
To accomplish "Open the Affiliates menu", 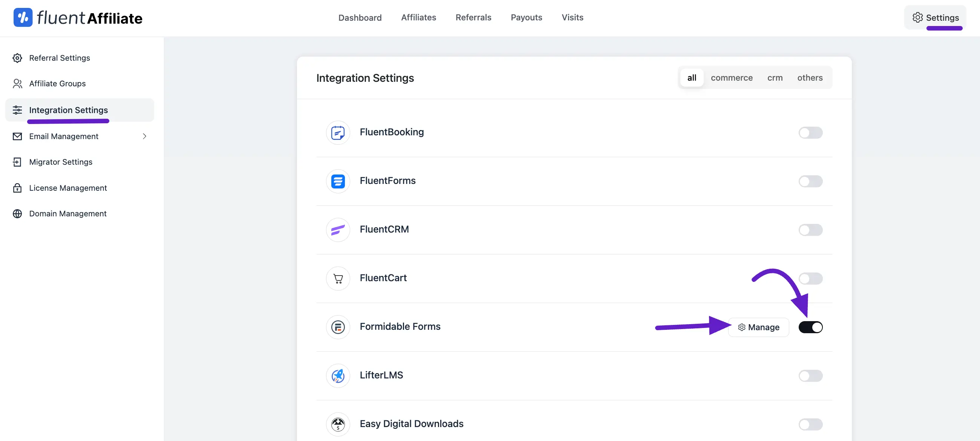I will pos(418,17).
